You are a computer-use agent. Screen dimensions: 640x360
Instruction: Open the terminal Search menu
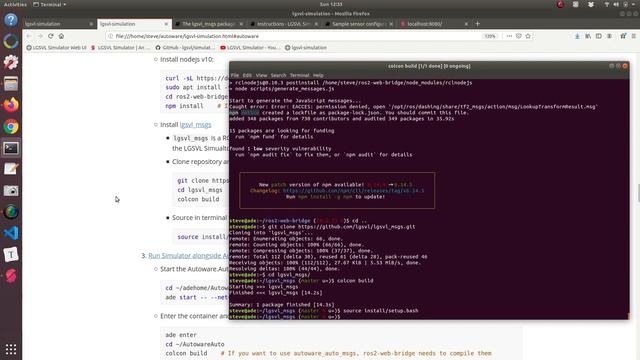(x=278, y=75)
